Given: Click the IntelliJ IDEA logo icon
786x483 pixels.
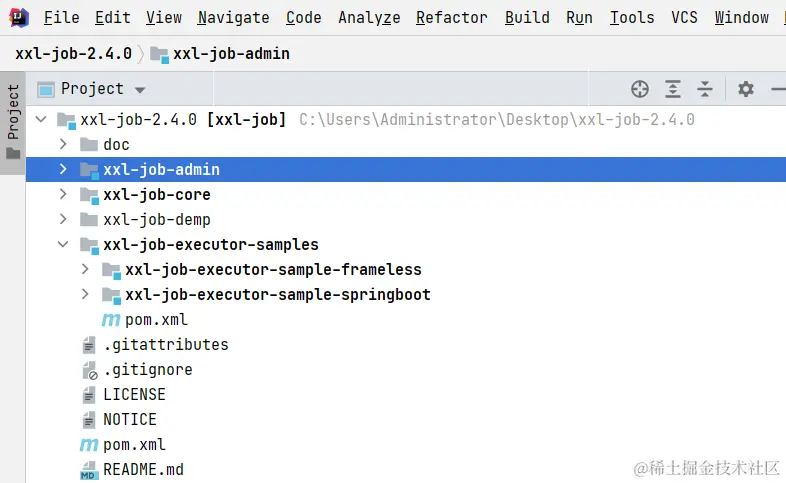Looking at the screenshot, I should coord(19,18).
